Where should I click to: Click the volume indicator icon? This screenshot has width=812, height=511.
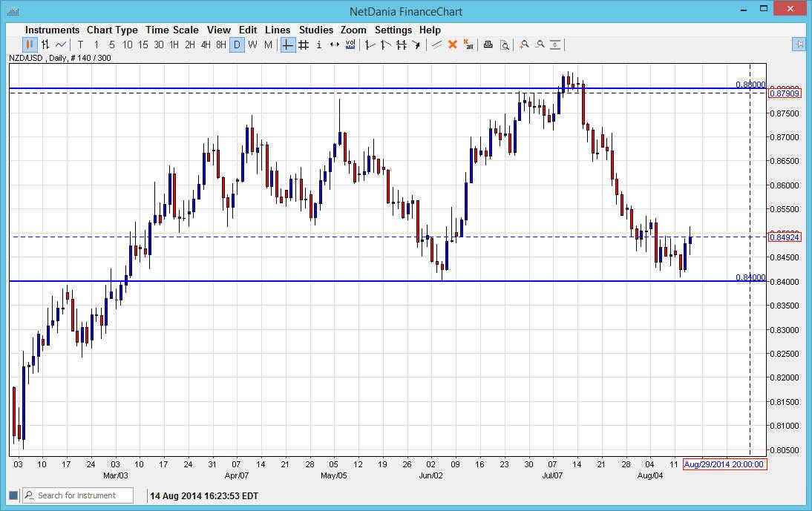click(x=350, y=44)
